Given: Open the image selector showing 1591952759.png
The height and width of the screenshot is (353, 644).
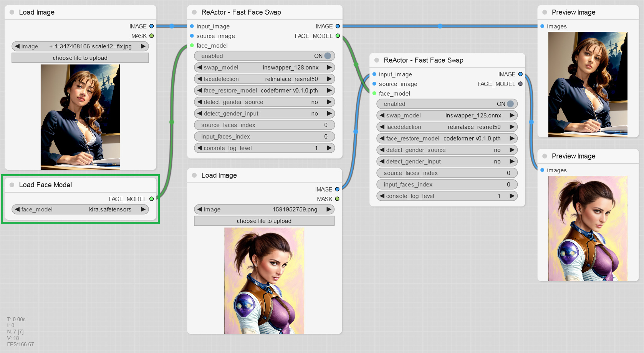Looking at the screenshot, I should (264, 209).
